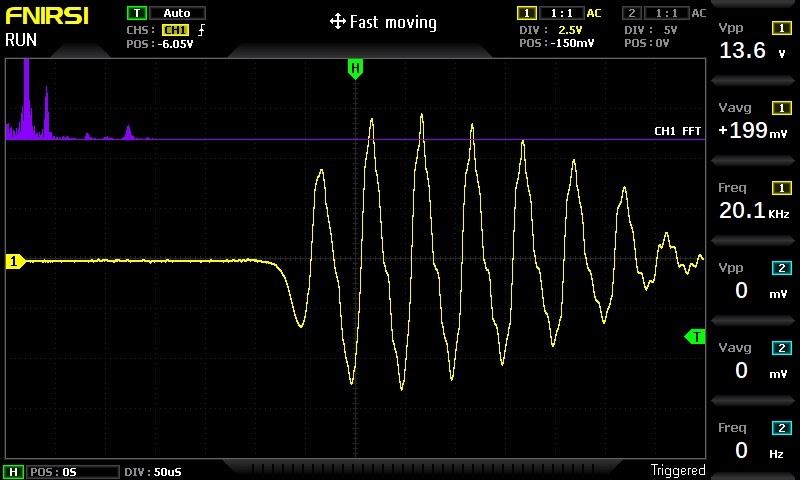The width and height of the screenshot is (800, 480).
Task: Click the channel 2 AC coupling label
Action: [x=699, y=13]
